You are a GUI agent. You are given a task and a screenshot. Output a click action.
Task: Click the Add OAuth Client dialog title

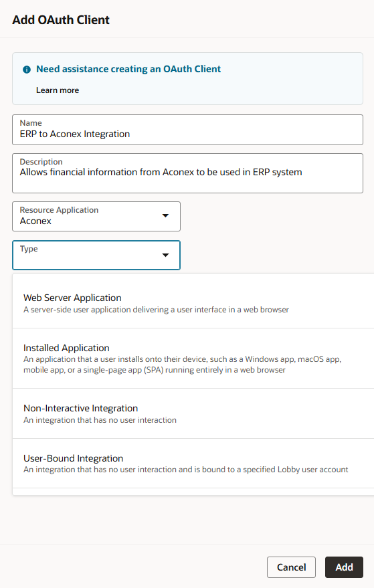click(61, 20)
